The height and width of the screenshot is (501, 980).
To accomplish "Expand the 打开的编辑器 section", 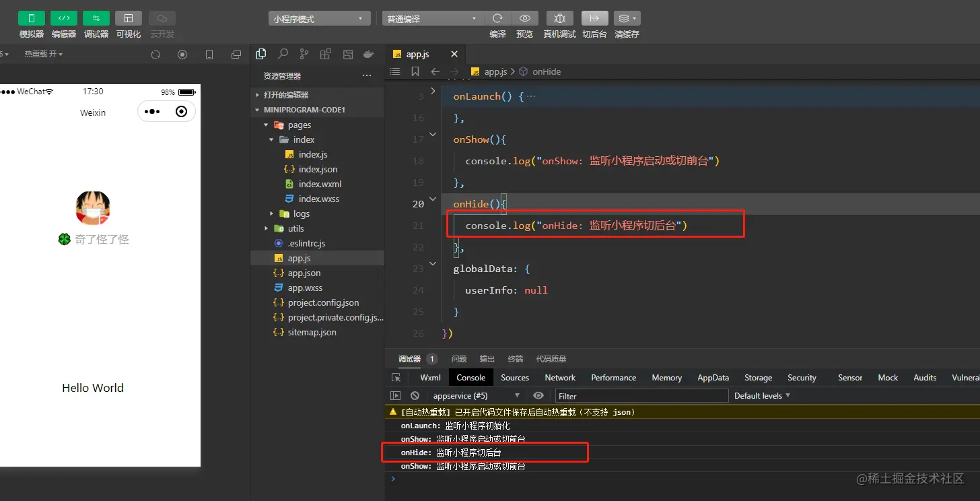I will coord(317,95).
